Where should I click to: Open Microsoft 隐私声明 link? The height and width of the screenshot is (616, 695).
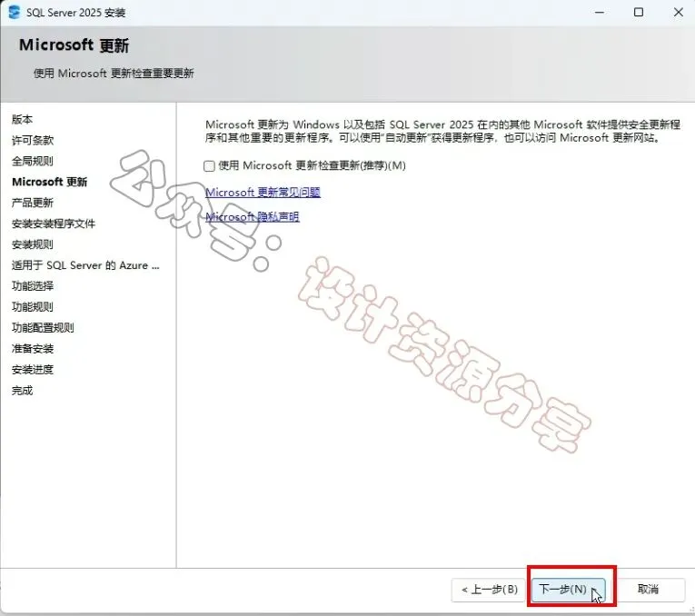point(253,217)
